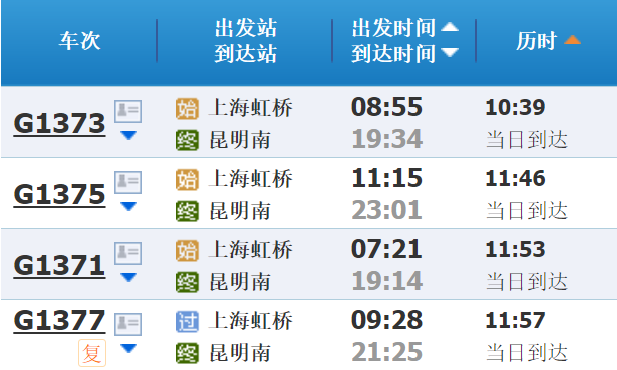Toggle the orange 历时 sort arrow
This screenshot has height=370, width=617.
pyautogui.click(x=572, y=39)
